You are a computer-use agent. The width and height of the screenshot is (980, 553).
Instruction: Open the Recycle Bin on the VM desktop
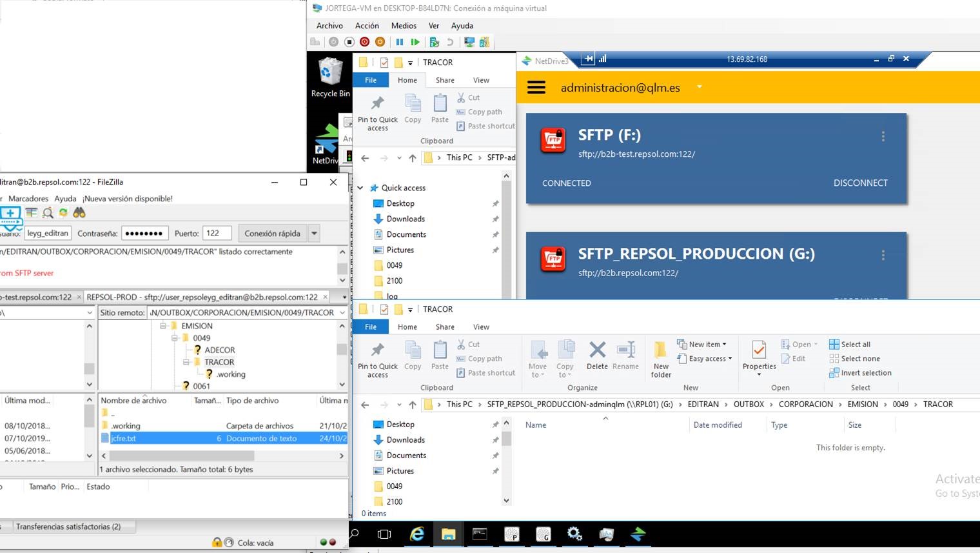tap(330, 77)
